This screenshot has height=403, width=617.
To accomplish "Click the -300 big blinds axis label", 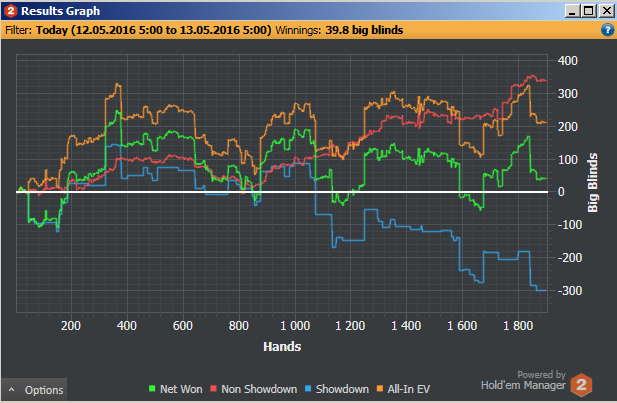I will click(570, 291).
